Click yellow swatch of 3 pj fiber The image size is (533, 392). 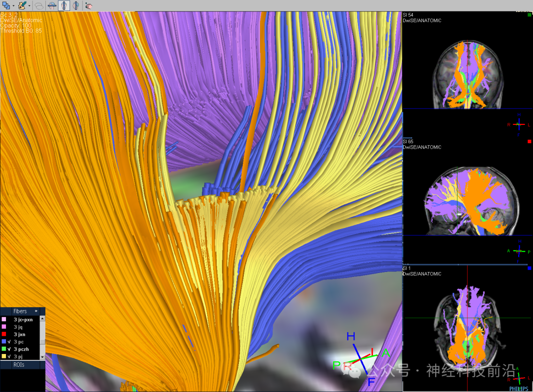(x=4, y=356)
